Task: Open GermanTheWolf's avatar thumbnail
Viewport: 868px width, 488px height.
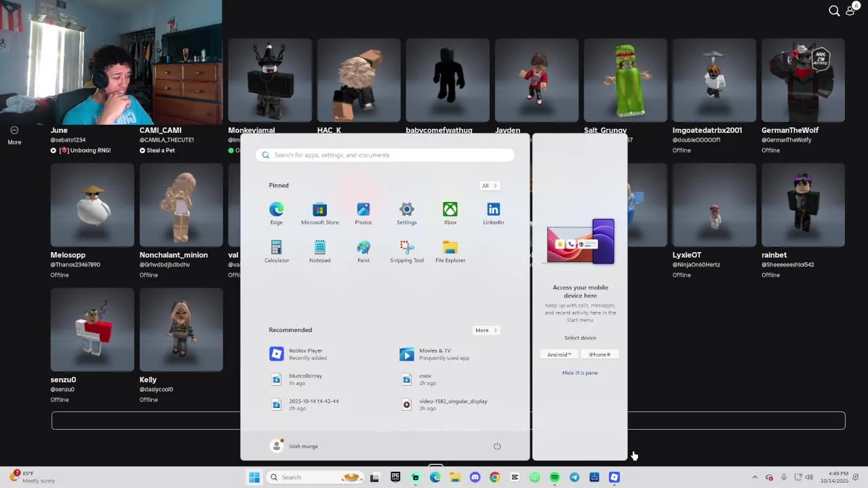Action: point(803,81)
